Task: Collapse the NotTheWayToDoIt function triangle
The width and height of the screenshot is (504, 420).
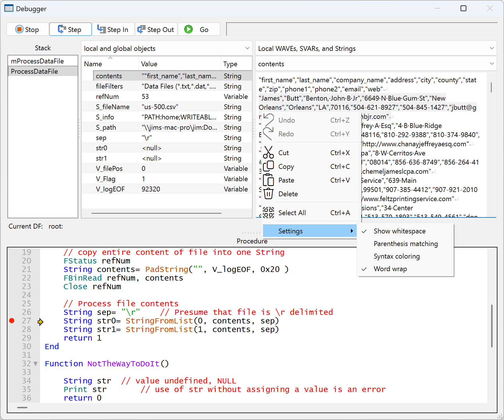Action: [x=35, y=363]
